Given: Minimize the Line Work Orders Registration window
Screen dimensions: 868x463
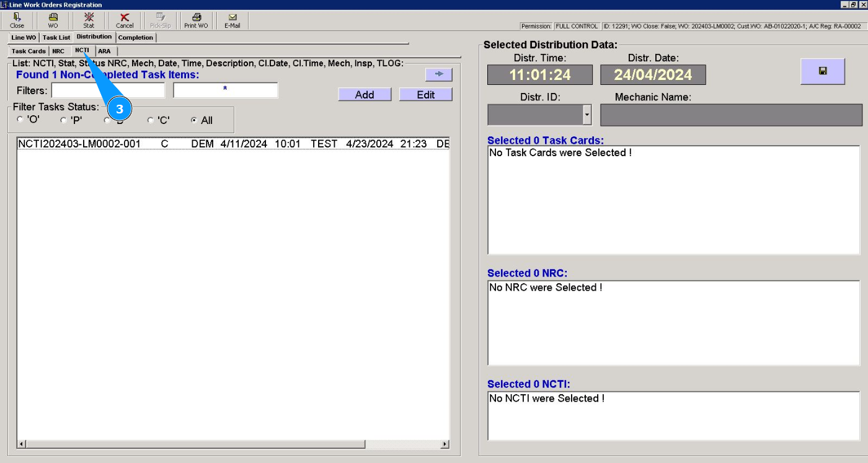Looking at the screenshot, I should click(x=845, y=4).
